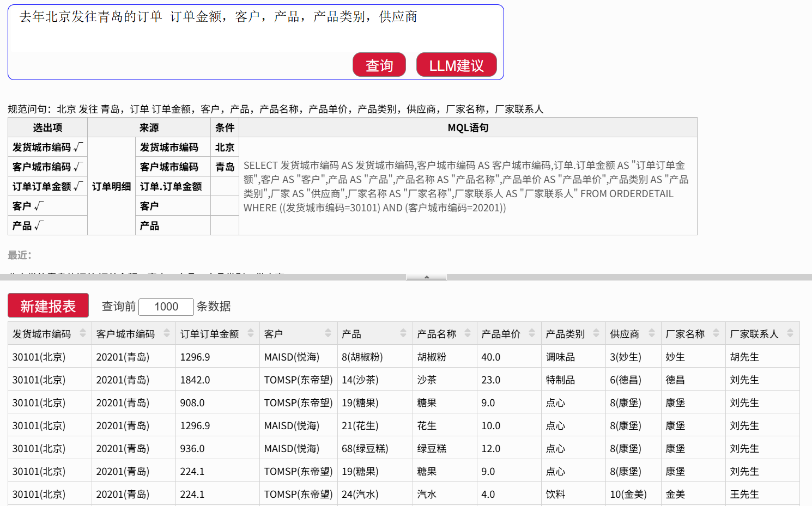Collapse the query panel with caret handle
812x506 pixels.
click(x=426, y=277)
